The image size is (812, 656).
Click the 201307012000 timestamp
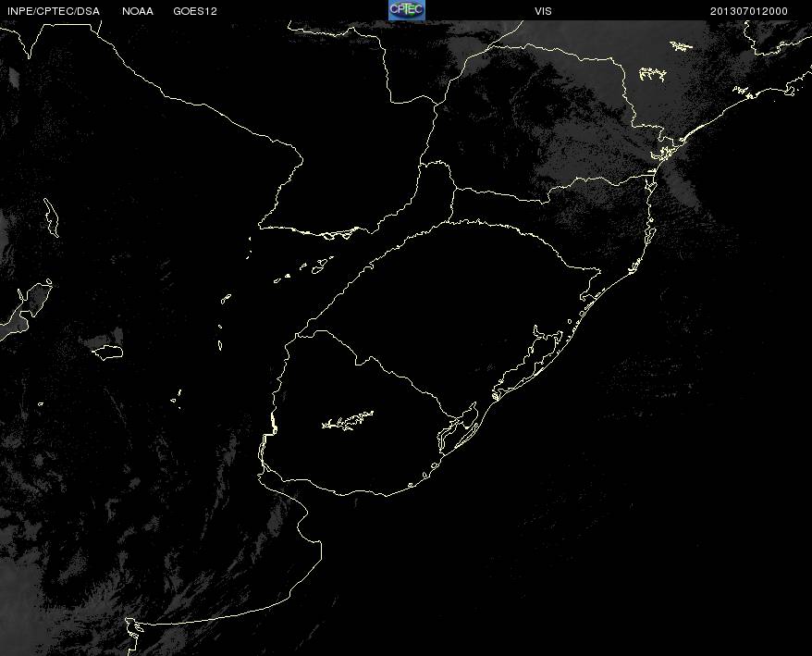[749, 11]
